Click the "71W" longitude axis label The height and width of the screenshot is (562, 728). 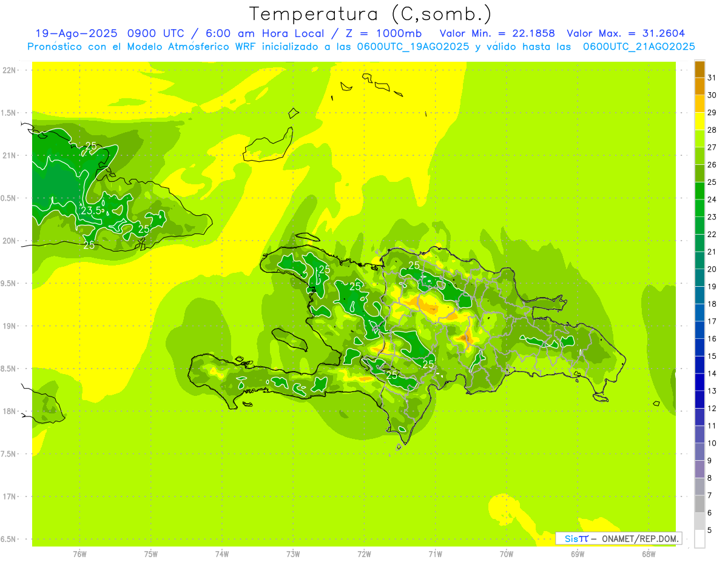click(435, 554)
